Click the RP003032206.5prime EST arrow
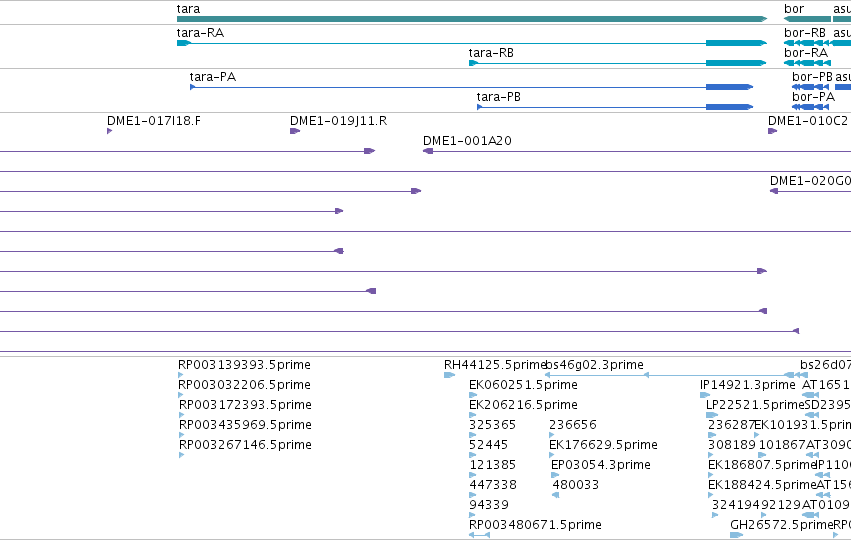Image resolution: width=851 pixels, height=540 pixels. (181, 395)
